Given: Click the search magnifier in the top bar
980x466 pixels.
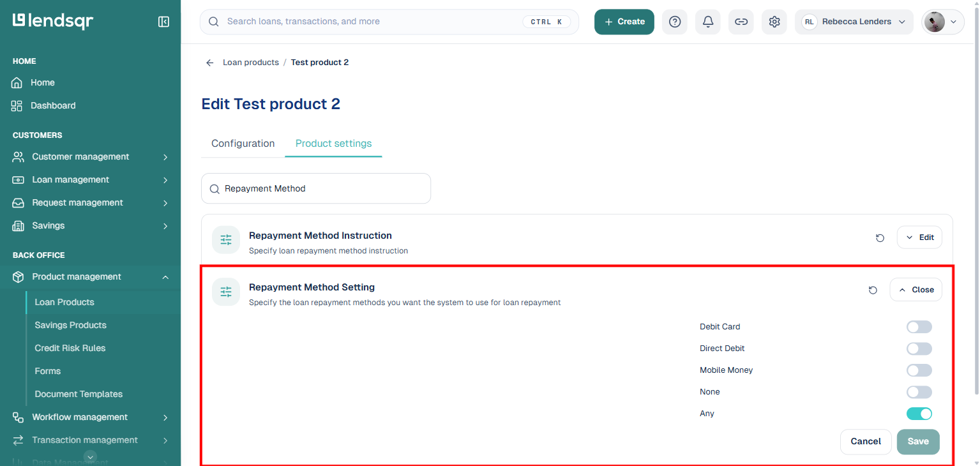Looking at the screenshot, I should pyautogui.click(x=214, y=22).
